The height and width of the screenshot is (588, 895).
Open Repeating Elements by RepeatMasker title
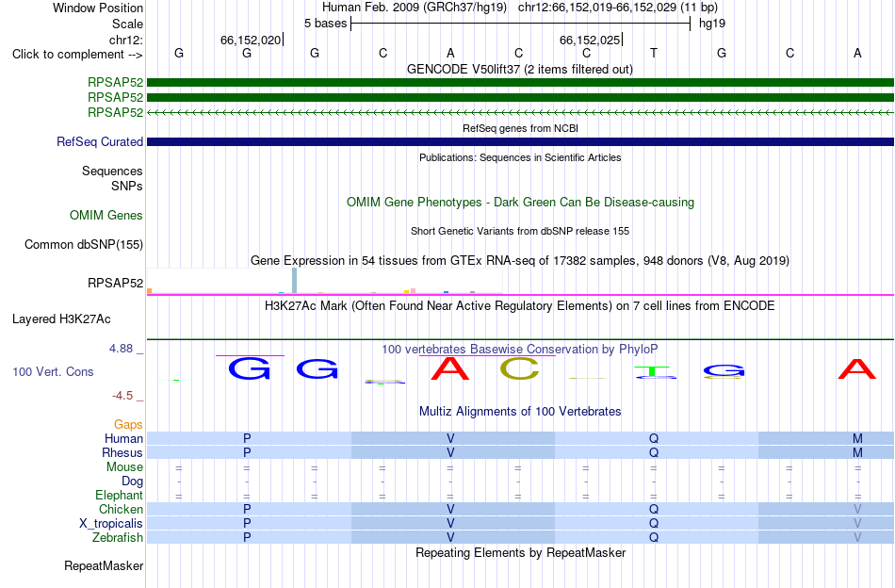point(520,553)
